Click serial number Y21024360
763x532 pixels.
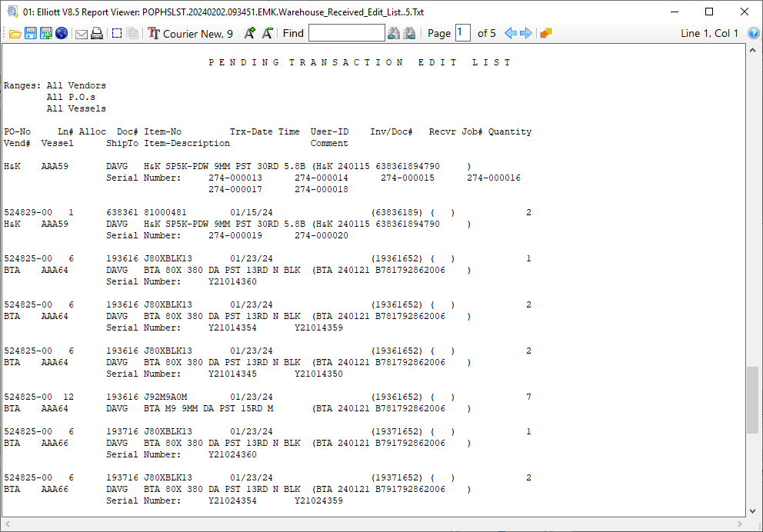coord(232,454)
